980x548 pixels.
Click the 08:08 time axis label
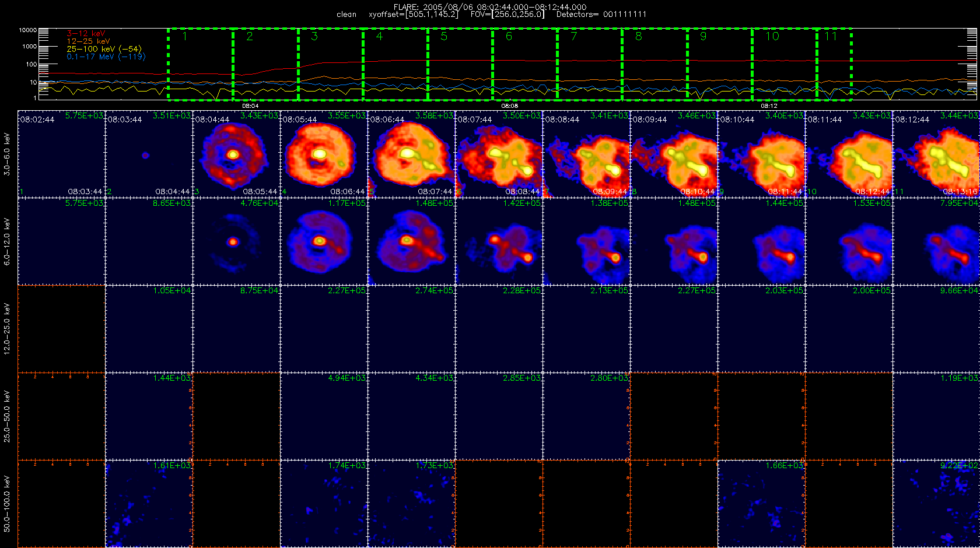point(510,106)
